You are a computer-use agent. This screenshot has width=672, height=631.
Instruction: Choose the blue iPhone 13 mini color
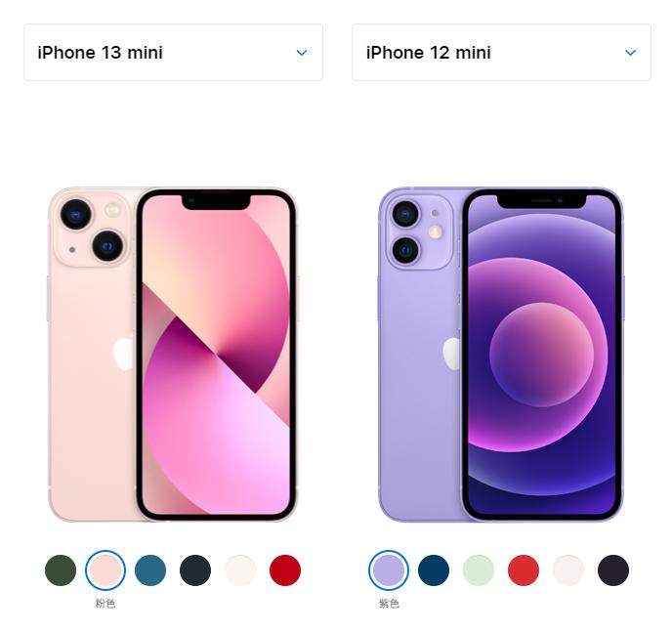150,570
